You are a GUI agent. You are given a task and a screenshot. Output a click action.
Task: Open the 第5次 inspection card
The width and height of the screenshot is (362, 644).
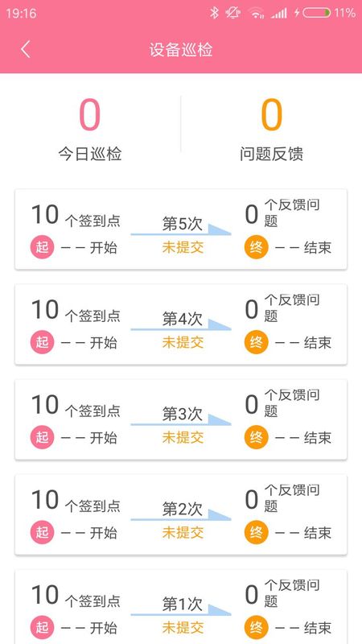pos(181,229)
